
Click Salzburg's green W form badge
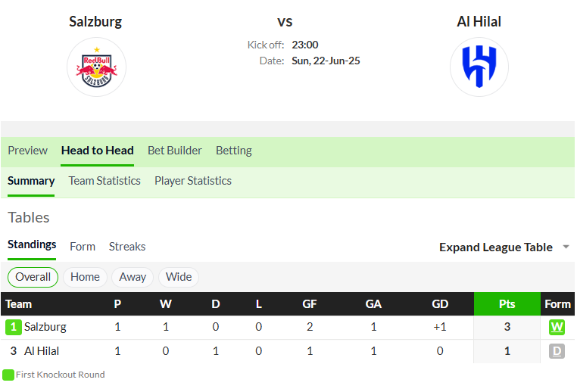coord(557,327)
